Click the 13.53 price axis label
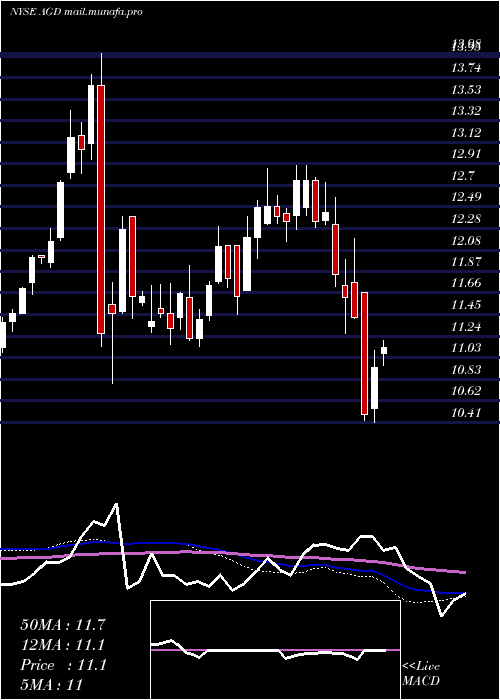500x700 pixels. pos(467,90)
